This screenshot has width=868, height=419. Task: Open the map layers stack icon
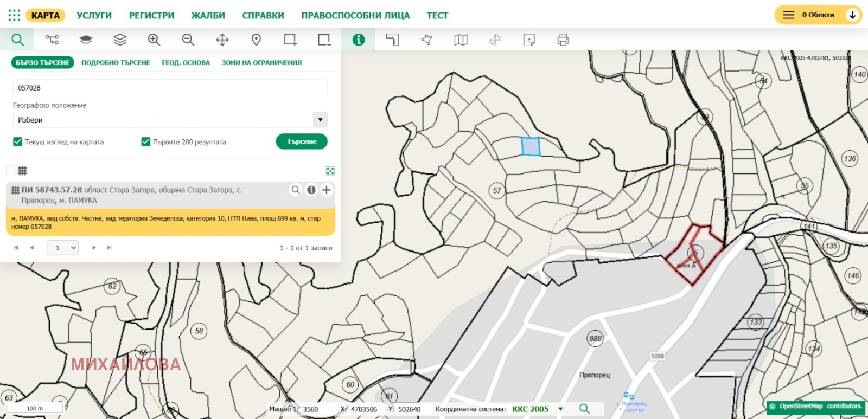[x=120, y=40]
